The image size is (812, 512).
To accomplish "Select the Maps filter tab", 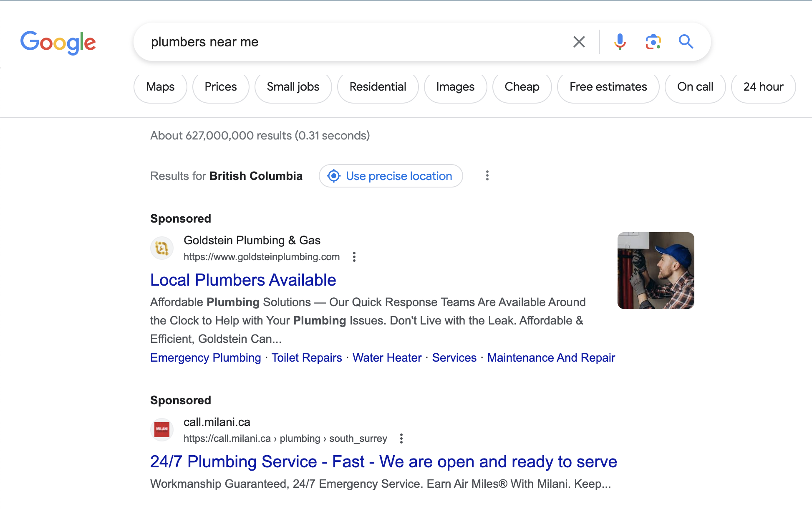I will (160, 87).
